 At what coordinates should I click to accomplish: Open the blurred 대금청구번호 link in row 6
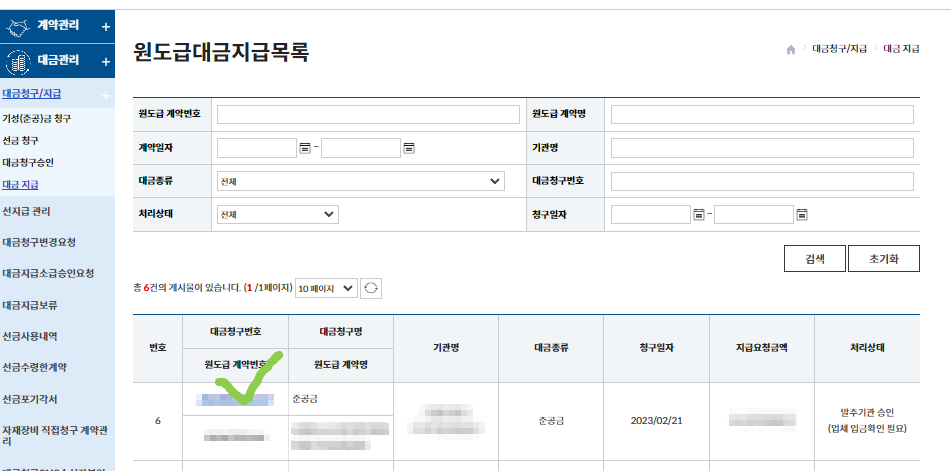coord(235,399)
